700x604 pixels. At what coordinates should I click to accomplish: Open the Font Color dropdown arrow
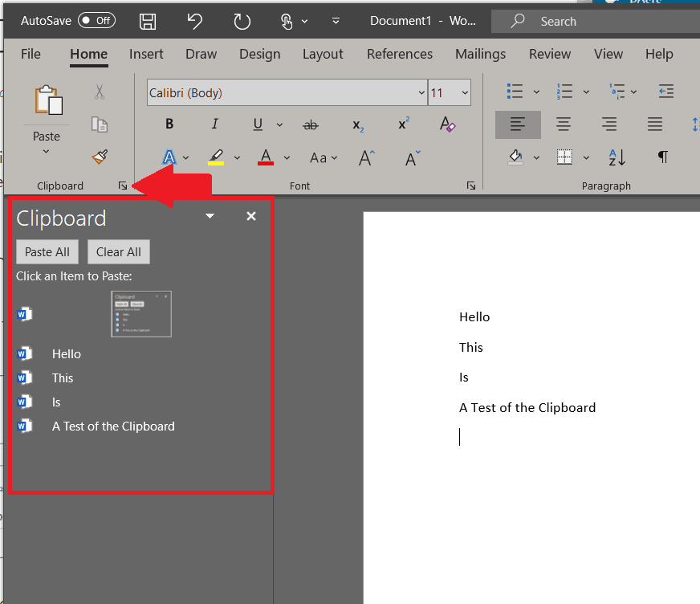(287, 158)
